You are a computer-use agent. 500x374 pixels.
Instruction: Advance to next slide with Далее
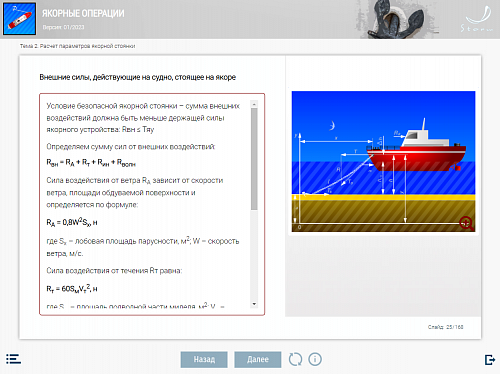coord(258,359)
